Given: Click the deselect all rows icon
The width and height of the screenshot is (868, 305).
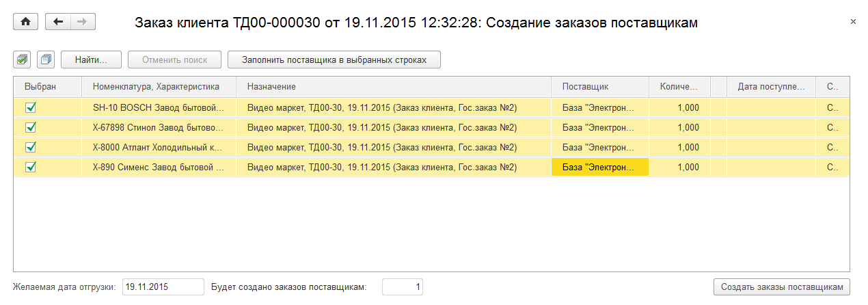Looking at the screenshot, I should pyautogui.click(x=46, y=59).
